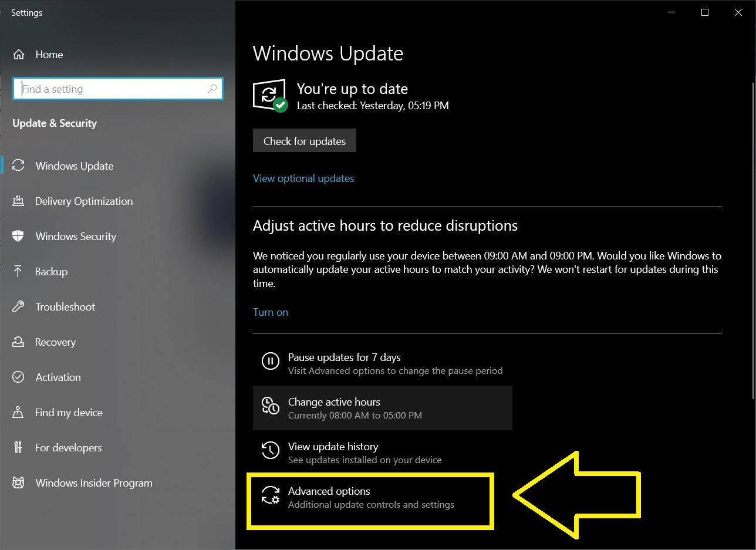
Task: Open Advanced options
Action: (383, 497)
